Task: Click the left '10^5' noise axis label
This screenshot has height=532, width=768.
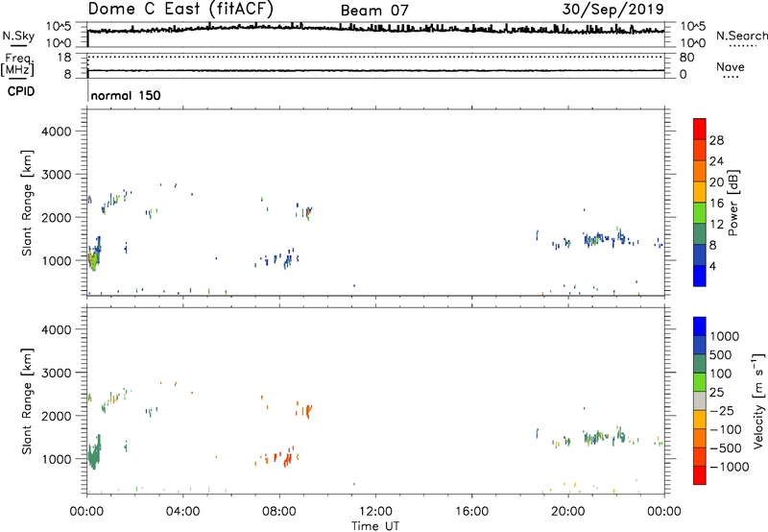Action: point(59,27)
